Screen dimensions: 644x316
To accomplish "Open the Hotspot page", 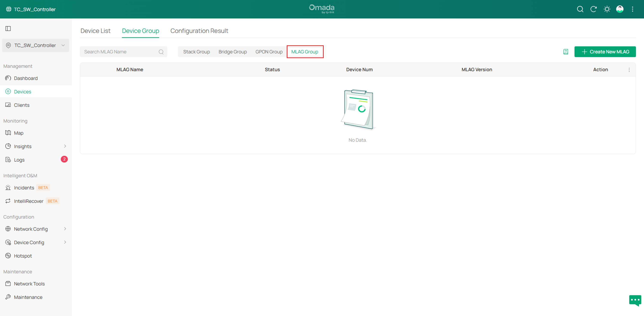I will pos(23,256).
